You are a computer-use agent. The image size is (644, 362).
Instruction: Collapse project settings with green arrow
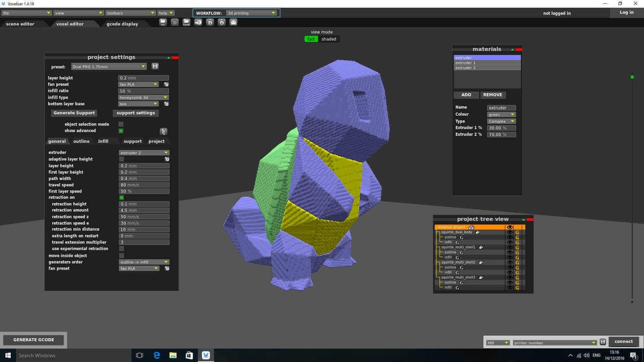[x=169, y=57]
